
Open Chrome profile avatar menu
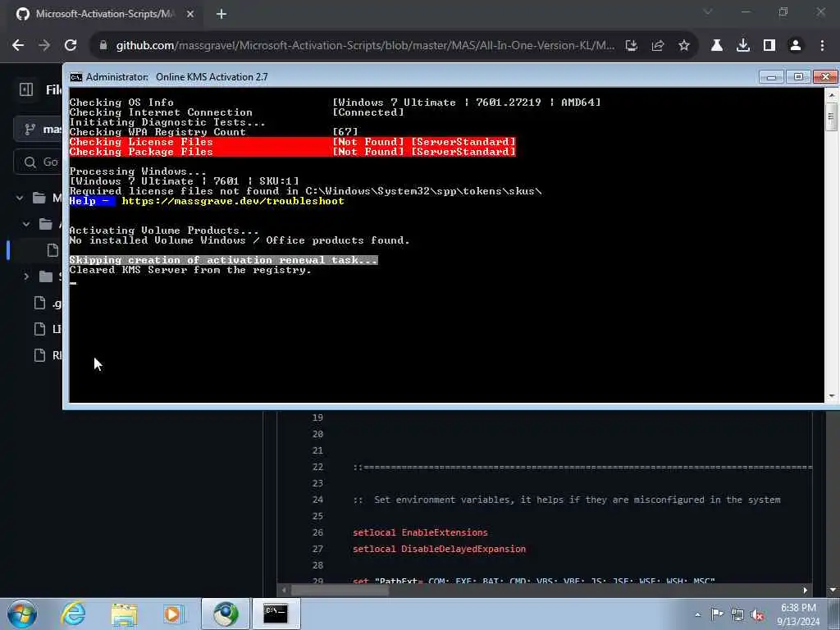tap(796, 46)
